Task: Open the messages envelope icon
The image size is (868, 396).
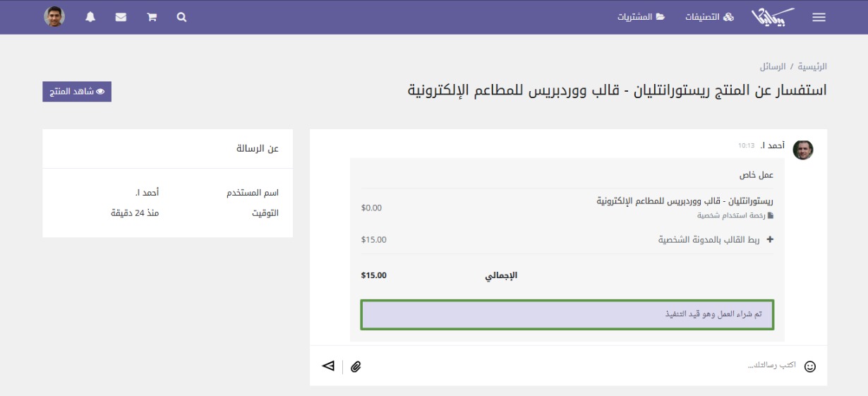Action: tap(121, 18)
